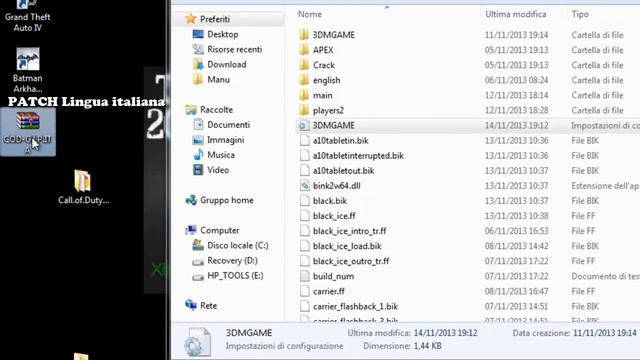
Task: Click File BIK type for black.bik
Action: click(585, 201)
